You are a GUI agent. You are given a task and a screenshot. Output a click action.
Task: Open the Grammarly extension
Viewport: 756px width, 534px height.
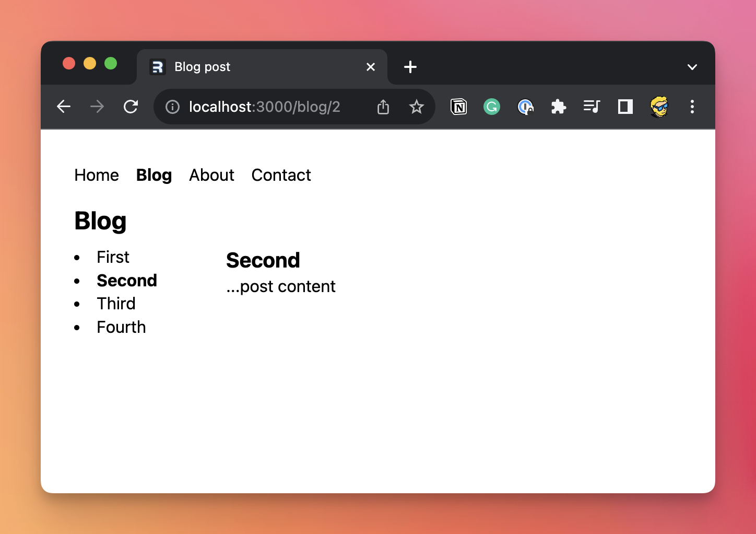pyautogui.click(x=491, y=107)
